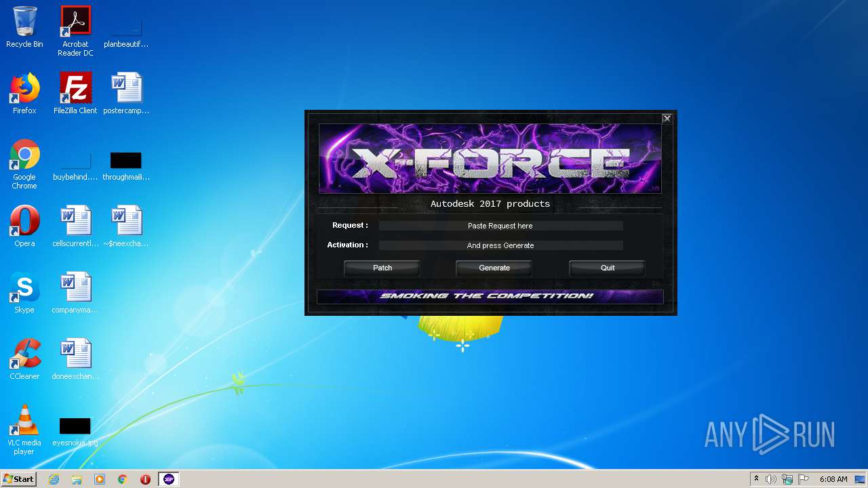
Task: Select the doneexchan... Word document
Action: [x=75, y=359]
